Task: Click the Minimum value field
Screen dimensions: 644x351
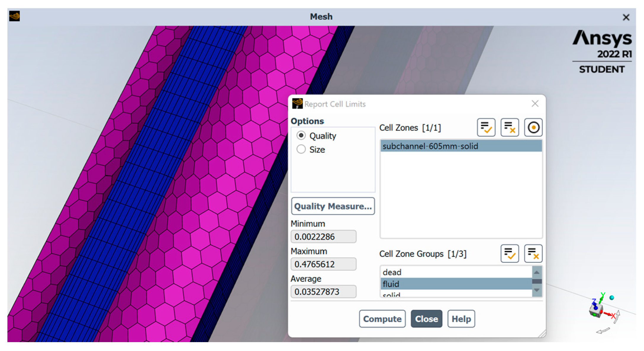Action: 323,236
